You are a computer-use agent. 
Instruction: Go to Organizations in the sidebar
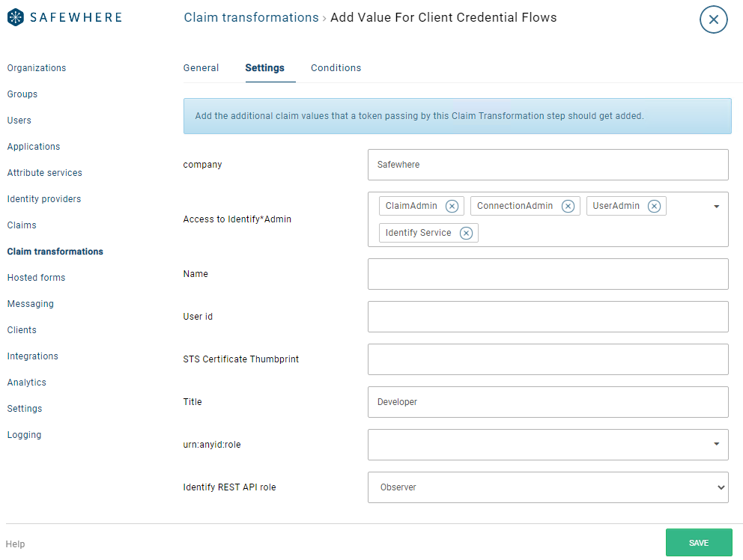[x=37, y=67]
